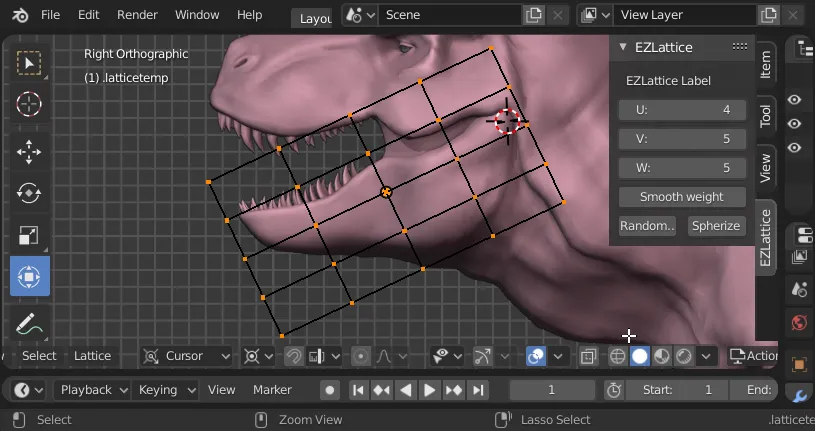The image size is (815, 431).
Task: Activate the Move tool
Action: (x=29, y=152)
